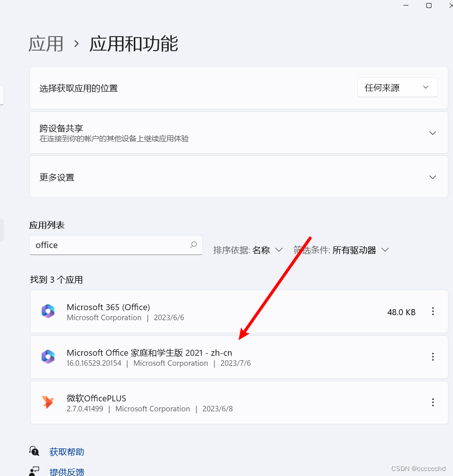Open three-dot menu for Office 家庭和学生版 2021
This screenshot has width=453, height=476.
[x=433, y=357]
